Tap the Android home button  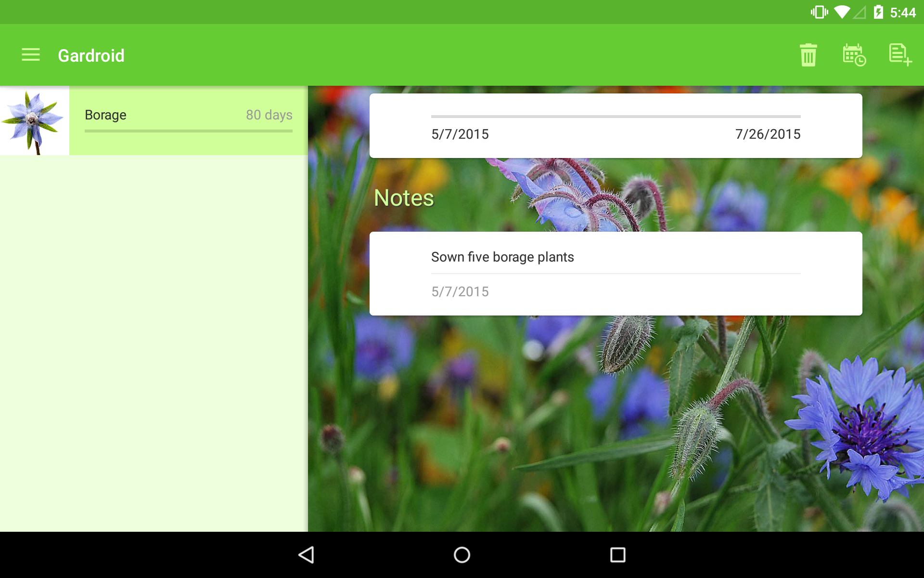click(x=462, y=555)
